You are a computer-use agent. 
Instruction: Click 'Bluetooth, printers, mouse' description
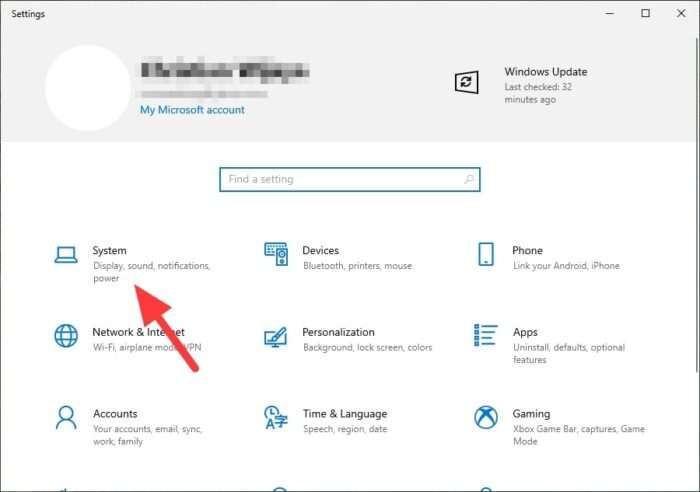(358, 266)
